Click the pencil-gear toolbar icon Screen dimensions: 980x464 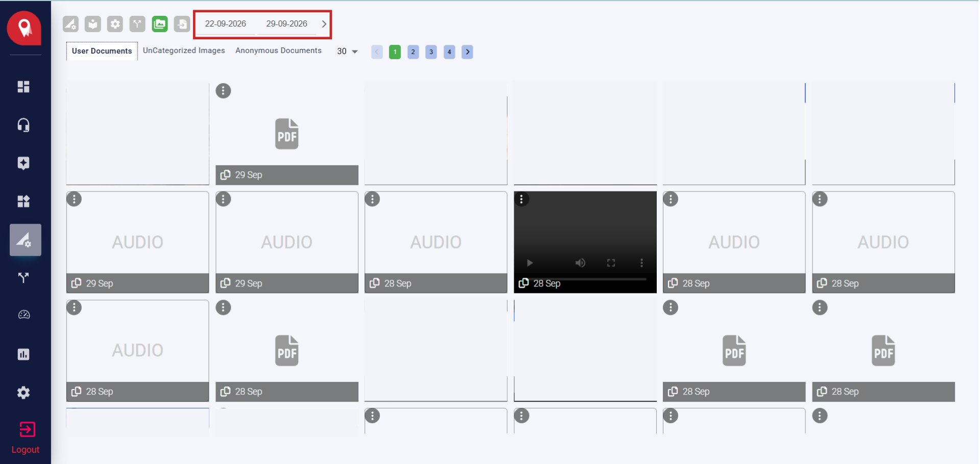(70, 24)
